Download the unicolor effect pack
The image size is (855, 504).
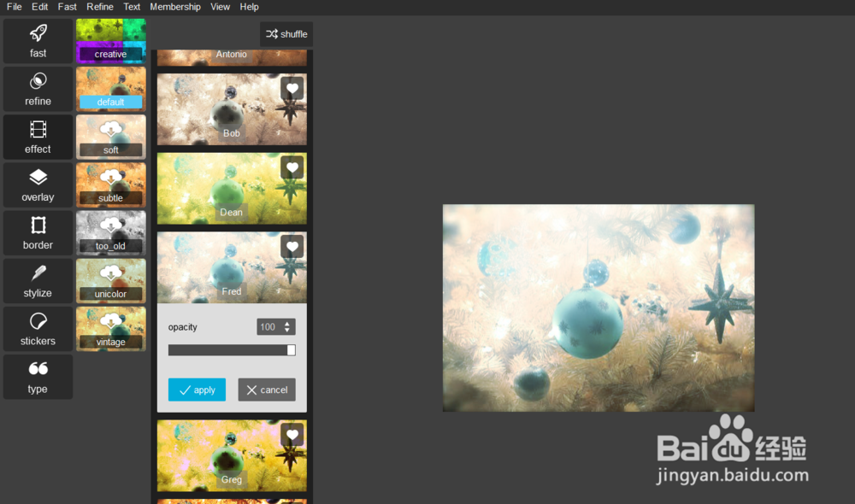coord(110,280)
